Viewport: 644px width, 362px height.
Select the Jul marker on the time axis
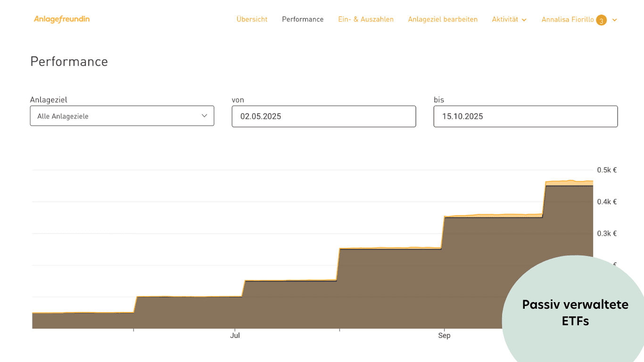click(235, 336)
